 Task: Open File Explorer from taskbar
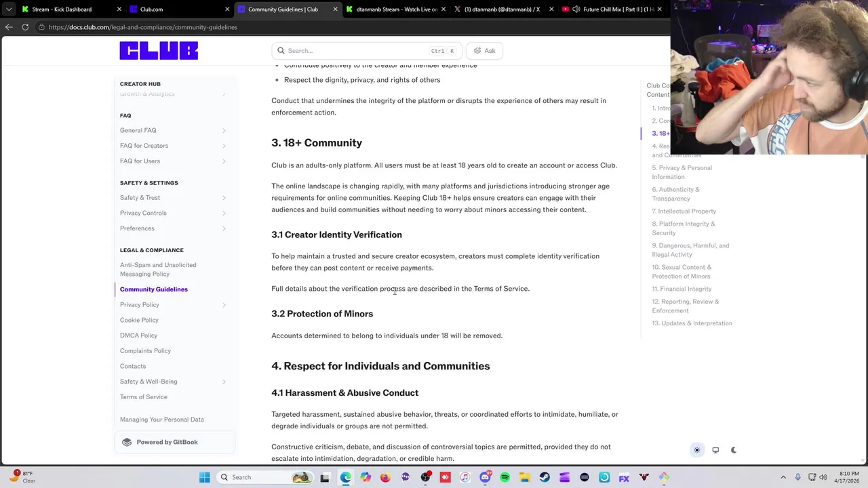coord(525,477)
